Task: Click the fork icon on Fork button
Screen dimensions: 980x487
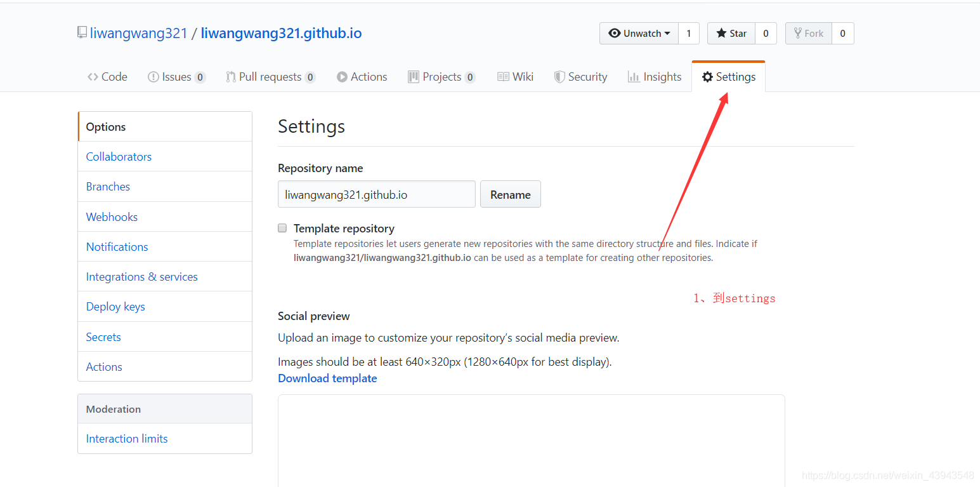Action: click(797, 33)
